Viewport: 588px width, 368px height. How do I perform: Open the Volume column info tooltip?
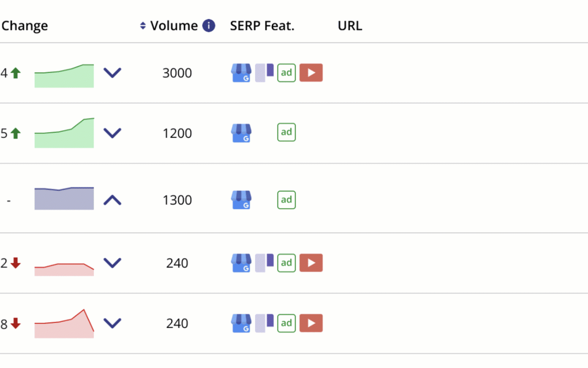point(209,25)
